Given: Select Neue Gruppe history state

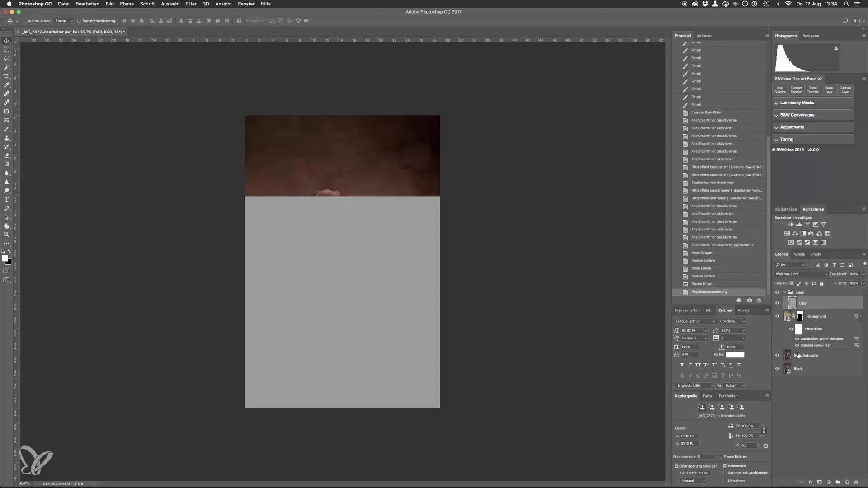Looking at the screenshot, I should click(702, 253).
